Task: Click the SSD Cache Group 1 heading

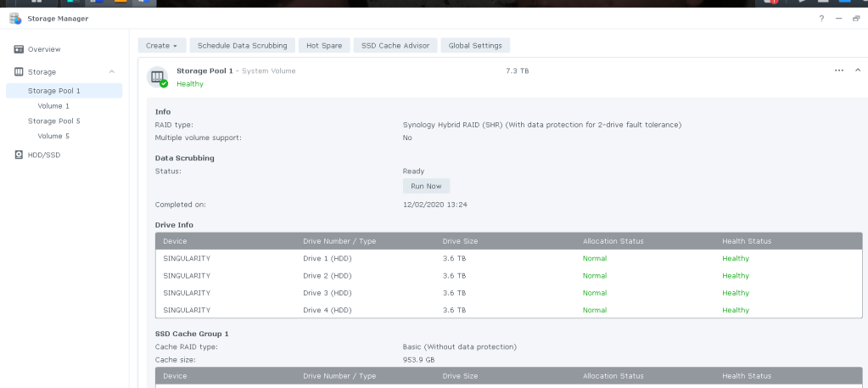Action: click(192, 334)
